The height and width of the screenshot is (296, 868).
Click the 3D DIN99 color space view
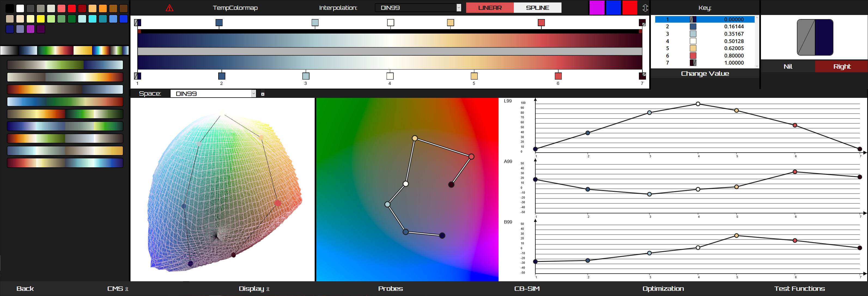point(222,189)
